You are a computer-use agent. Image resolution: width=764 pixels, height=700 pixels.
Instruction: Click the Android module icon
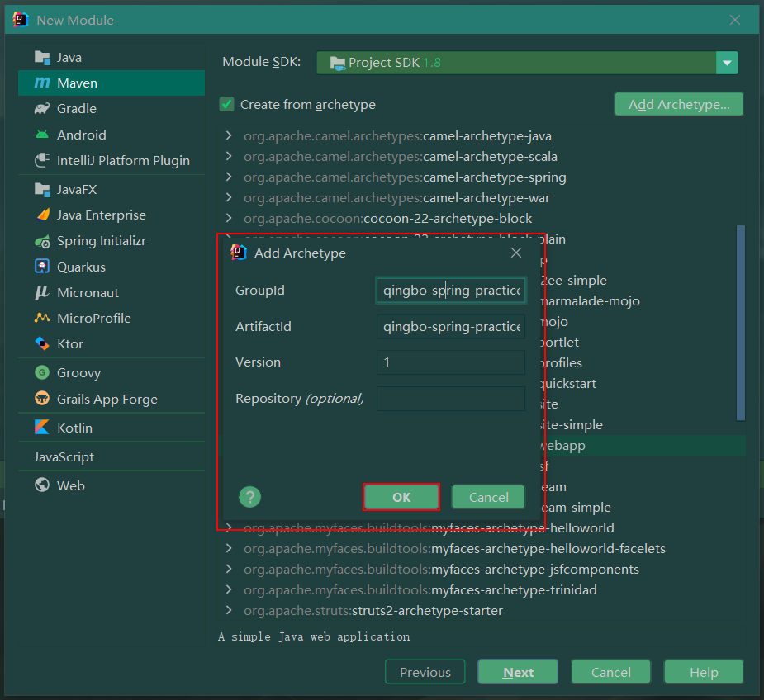click(41, 135)
